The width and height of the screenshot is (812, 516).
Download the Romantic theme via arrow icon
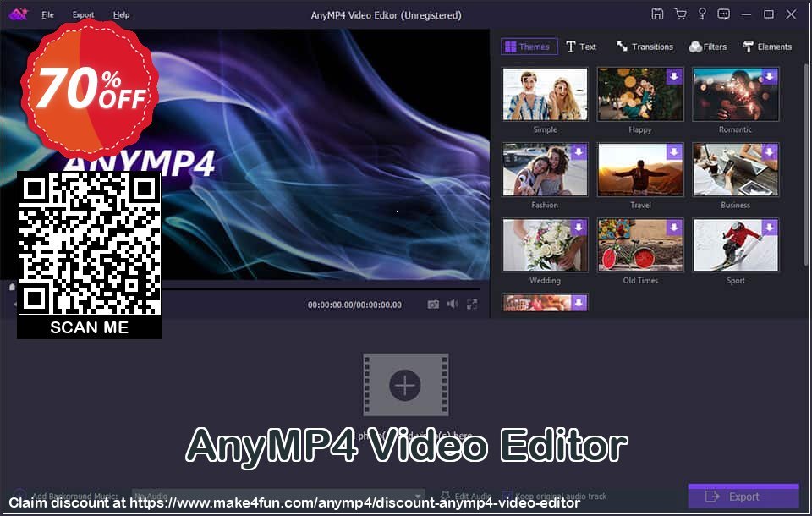tap(770, 77)
